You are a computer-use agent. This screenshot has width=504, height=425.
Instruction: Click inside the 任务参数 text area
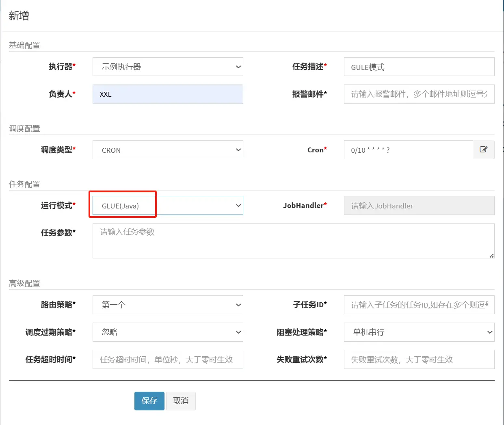point(293,241)
